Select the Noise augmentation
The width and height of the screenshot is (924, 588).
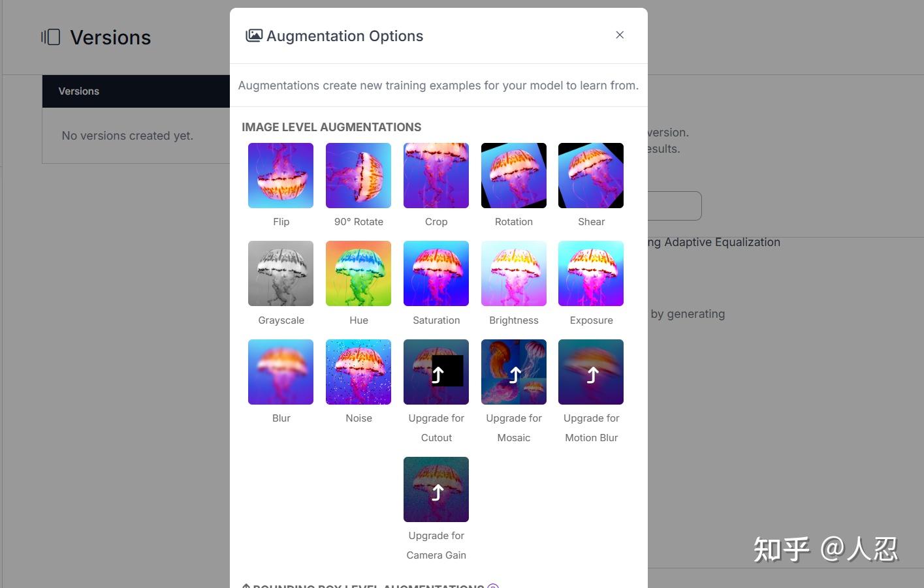(358, 372)
